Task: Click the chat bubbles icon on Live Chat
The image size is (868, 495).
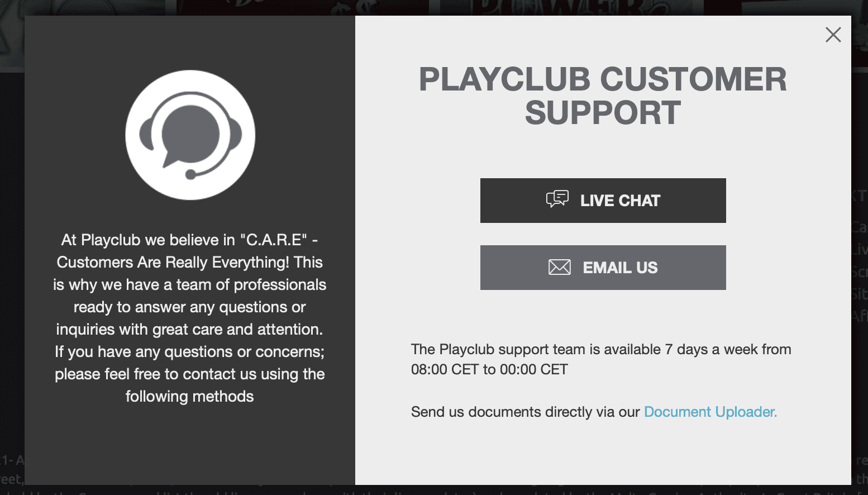Action: [557, 199]
